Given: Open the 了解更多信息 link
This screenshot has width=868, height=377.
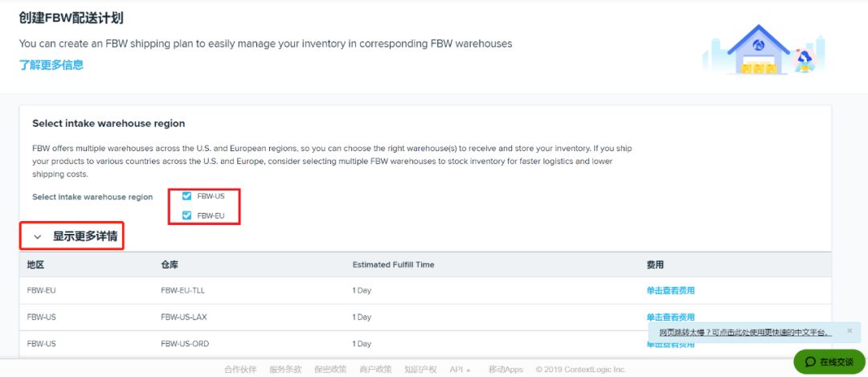Looking at the screenshot, I should coord(51,65).
